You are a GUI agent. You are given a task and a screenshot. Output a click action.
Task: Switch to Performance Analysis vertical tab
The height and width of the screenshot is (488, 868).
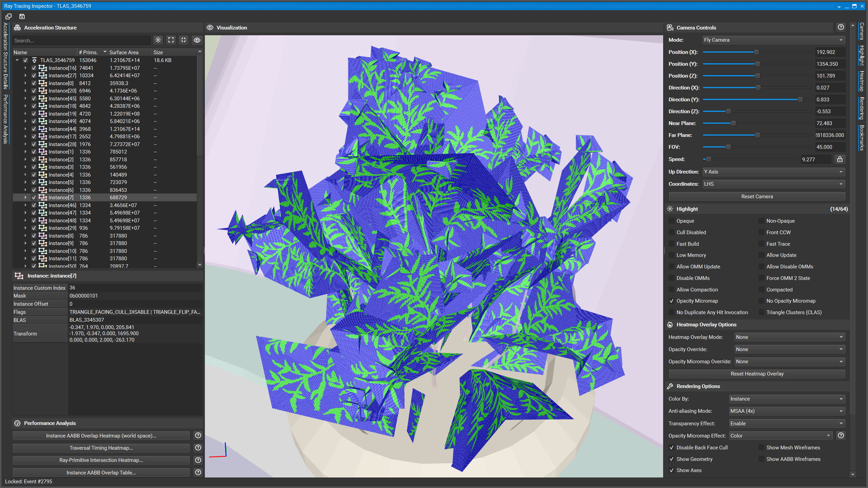(5, 119)
